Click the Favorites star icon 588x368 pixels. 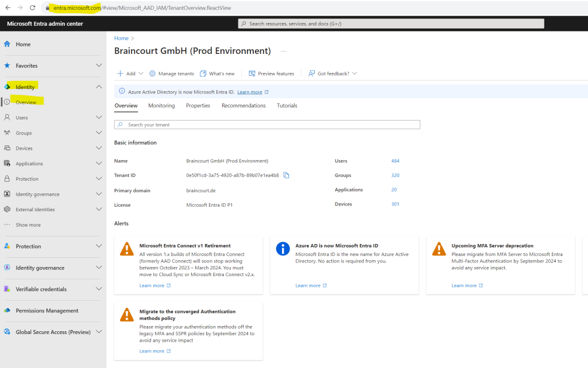[7, 65]
